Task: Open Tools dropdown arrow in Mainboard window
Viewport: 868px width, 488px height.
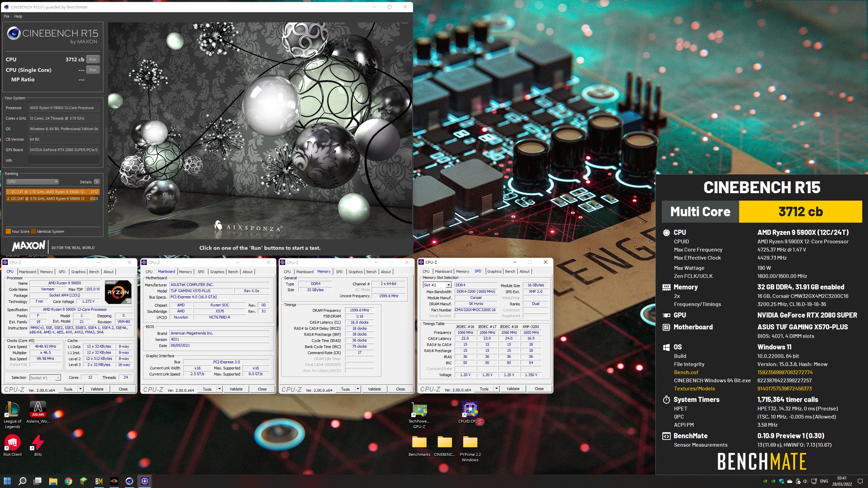Action: pyautogui.click(x=219, y=389)
